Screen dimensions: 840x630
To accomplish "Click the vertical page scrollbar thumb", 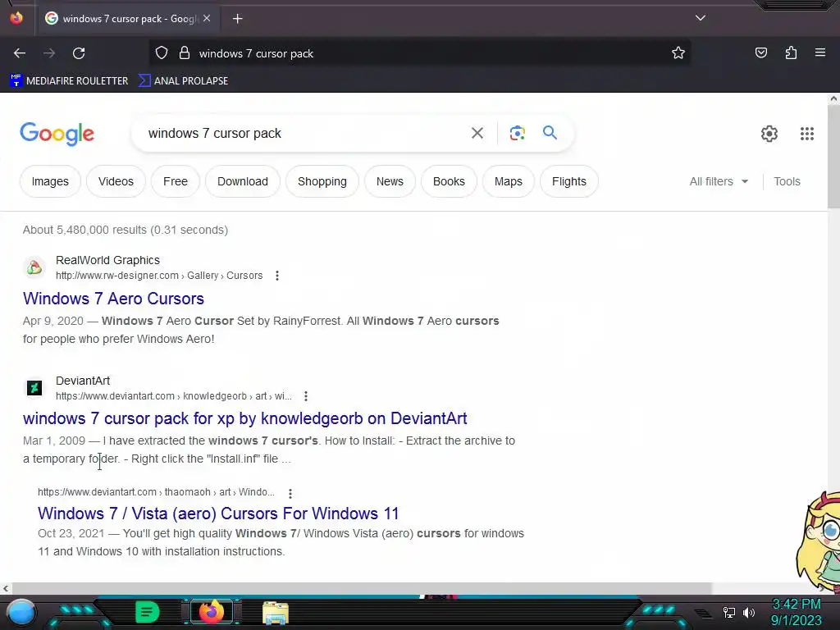I will click(x=833, y=157).
